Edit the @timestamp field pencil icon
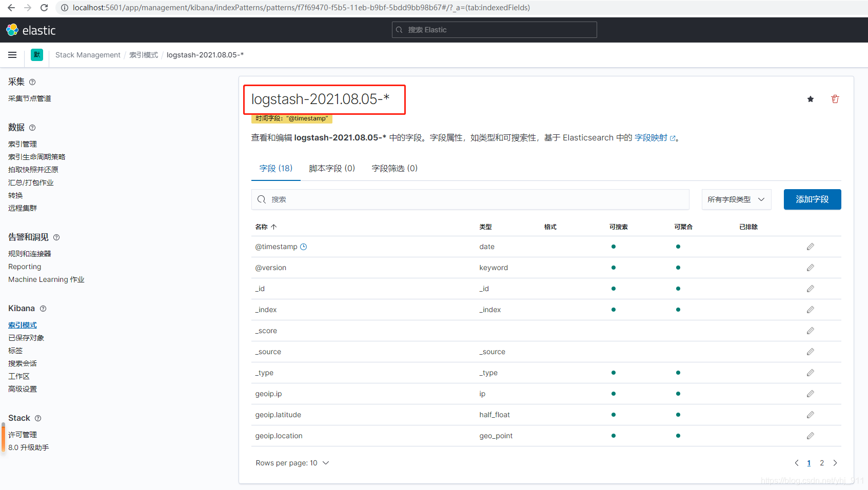 click(811, 247)
